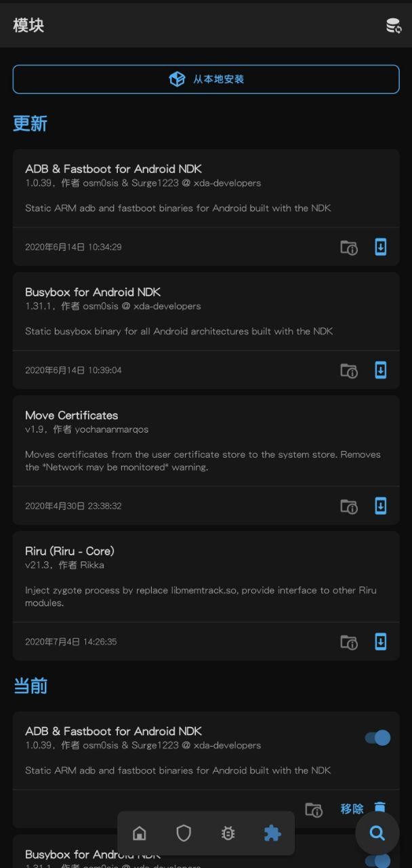This screenshot has height=868, width=412.
Task: Download the Busybox for Android NDK update
Action: pos(380,370)
